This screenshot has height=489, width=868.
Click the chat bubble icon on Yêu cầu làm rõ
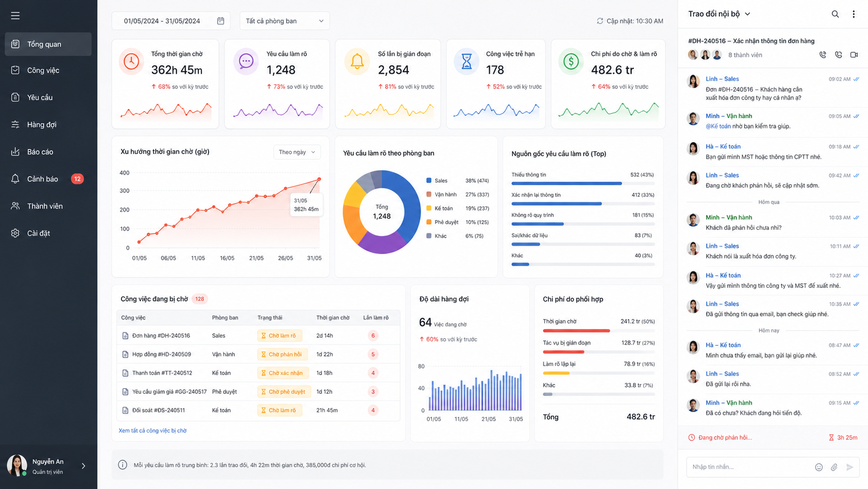click(246, 61)
